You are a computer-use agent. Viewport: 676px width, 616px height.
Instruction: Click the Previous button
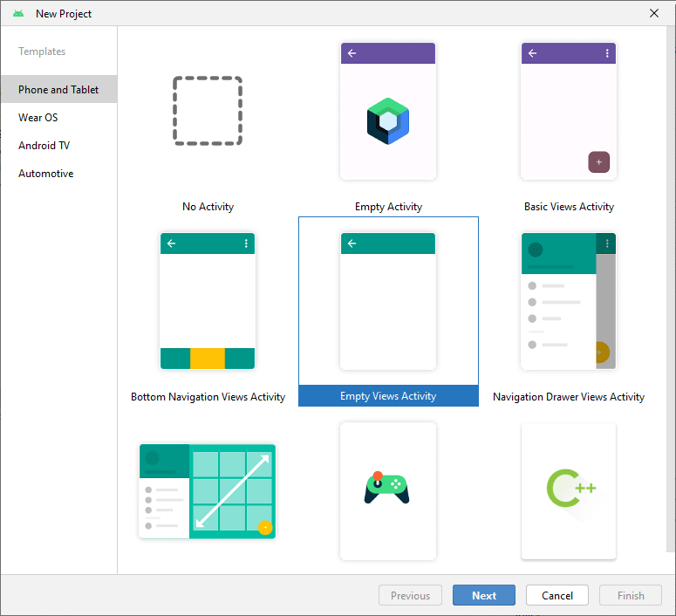411,595
